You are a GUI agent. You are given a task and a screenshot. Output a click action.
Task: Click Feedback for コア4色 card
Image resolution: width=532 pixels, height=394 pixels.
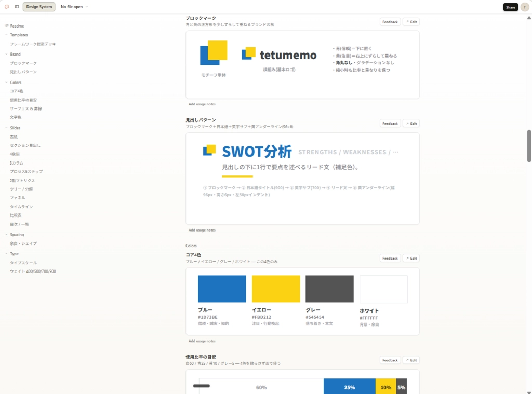tap(390, 259)
